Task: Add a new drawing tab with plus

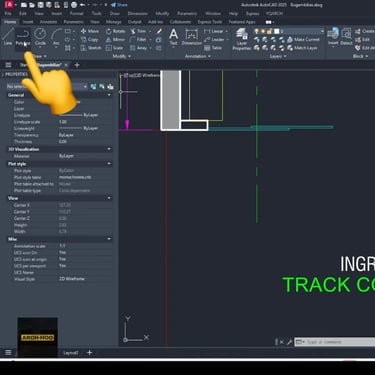Action: (x=77, y=65)
